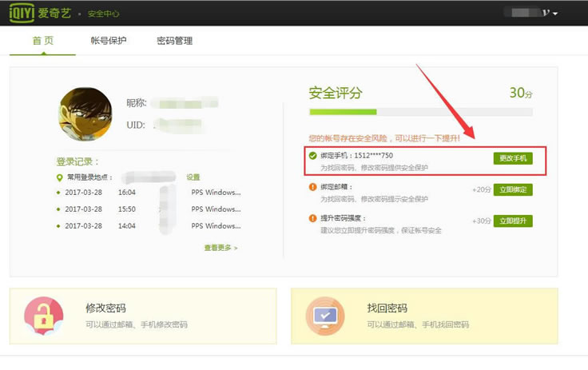Open the 密码管理 tab
The height and width of the screenshot is (370, 588).
174,41
